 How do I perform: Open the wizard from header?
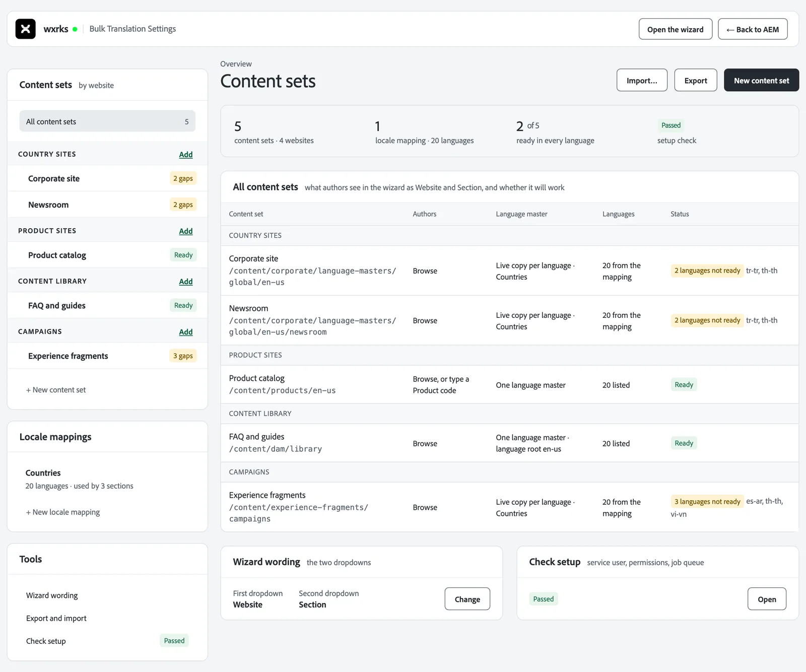[675, 29]
